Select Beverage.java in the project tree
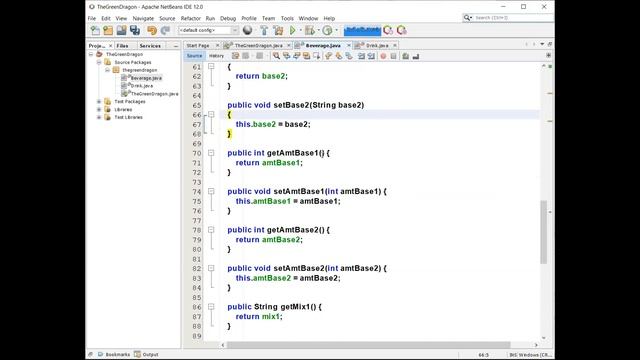The width and height of the screenshot is (640, 360). pyautogui.click(x=146, y=78)
